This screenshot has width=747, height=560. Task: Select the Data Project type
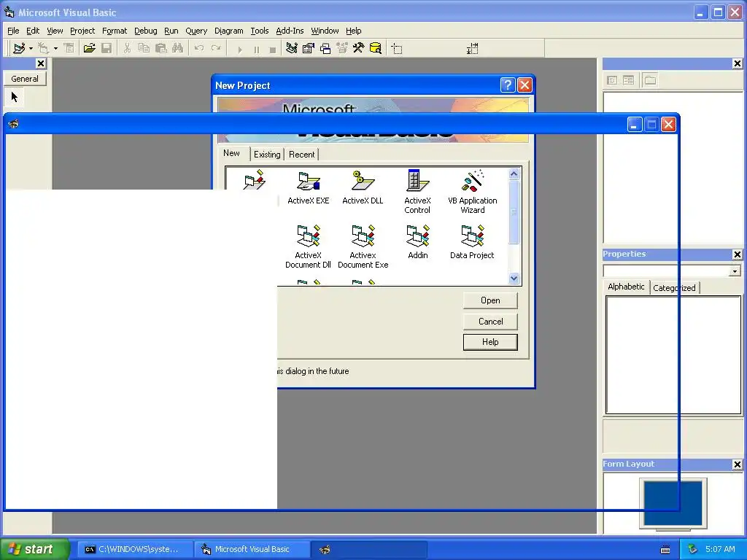[x=472, y=242]
